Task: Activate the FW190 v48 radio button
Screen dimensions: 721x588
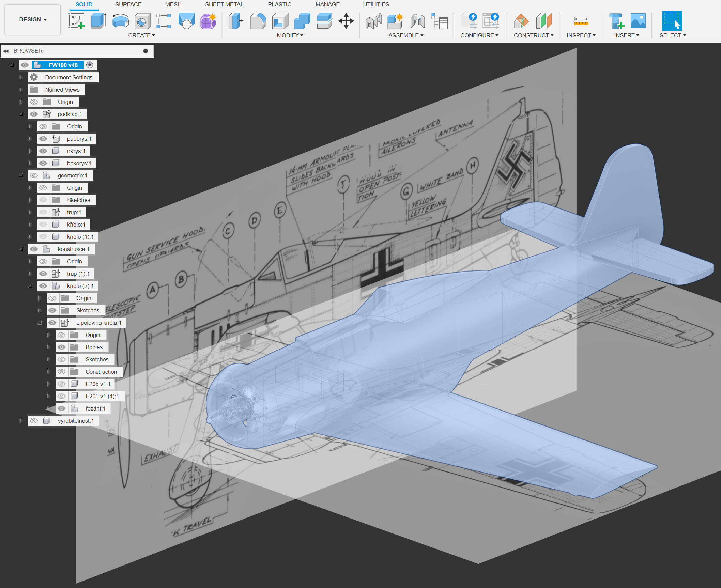Action: pyautogui.click(x=90, y=65)
